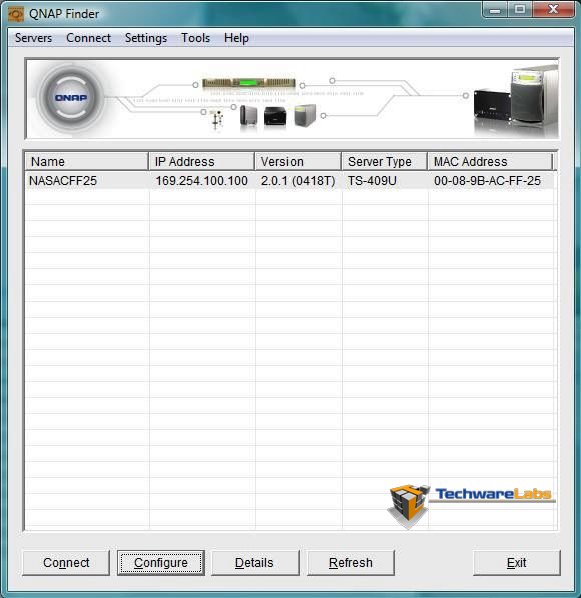Select the NASACFF25 server row
Viewport: 581px width, 598px height.
point(289,180)
